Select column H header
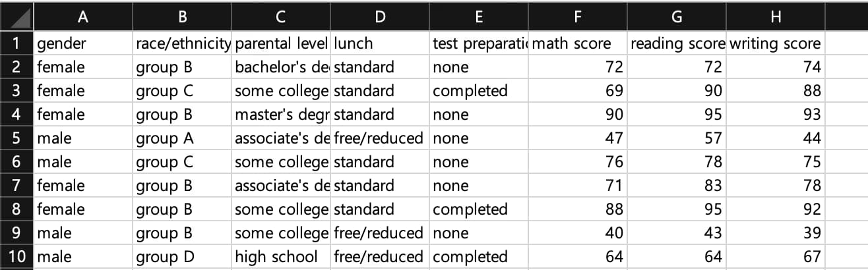Viewport: 868px width, 270px height. coord(776,18)
